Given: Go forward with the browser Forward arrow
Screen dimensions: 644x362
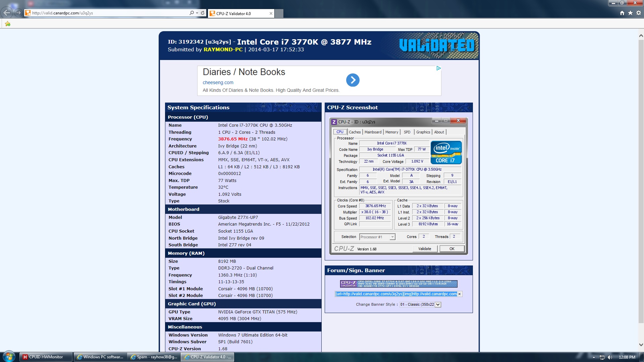Looking at the screenshot, I should (18, 13).
